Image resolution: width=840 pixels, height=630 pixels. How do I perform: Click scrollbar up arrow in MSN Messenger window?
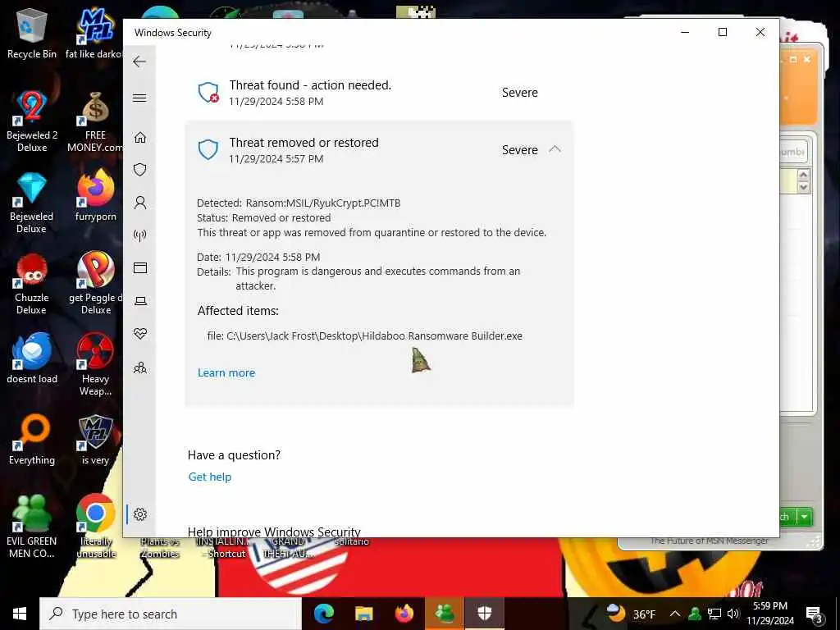803,175
